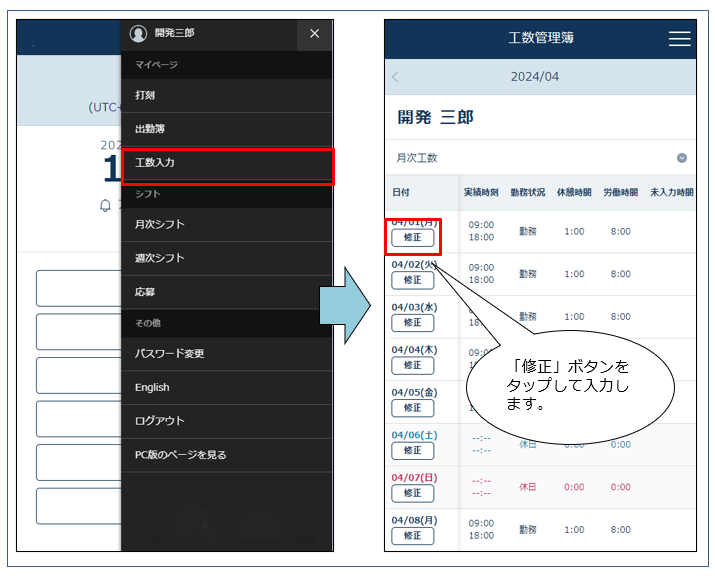
Task: Switch language via English menu entry
Action: (x=227, y=387)
